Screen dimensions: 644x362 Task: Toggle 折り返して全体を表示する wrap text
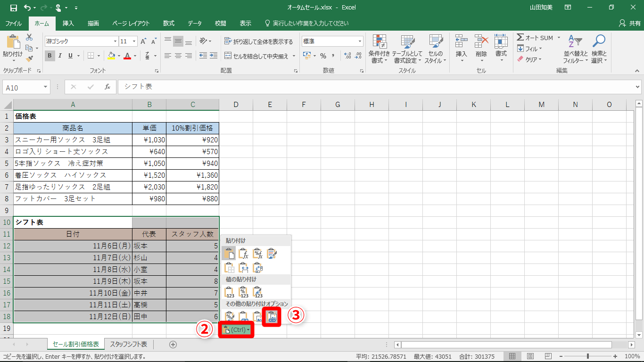click(x=259, y=41)
